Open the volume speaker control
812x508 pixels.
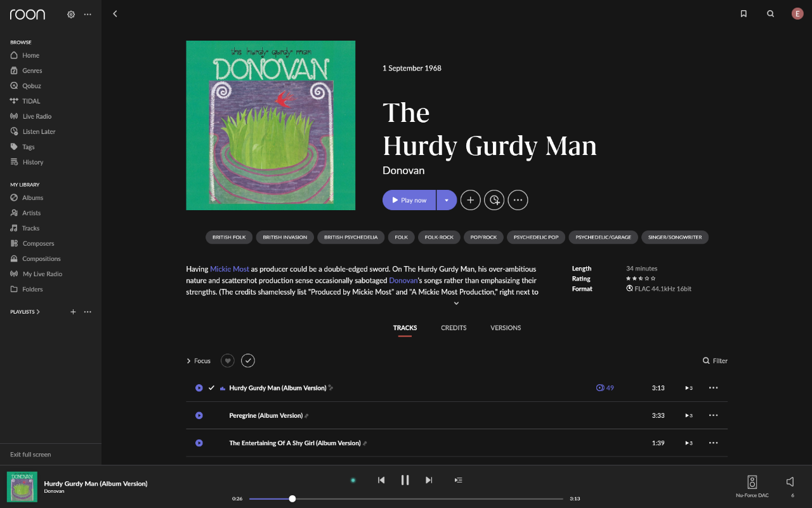click(x=790, y=482)
